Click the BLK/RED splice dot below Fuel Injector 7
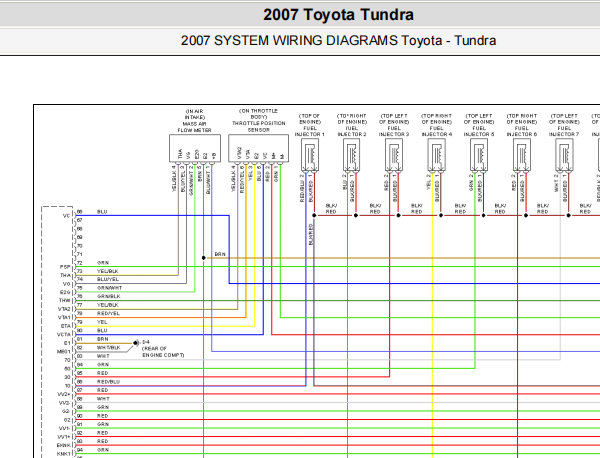 (x=569, y=215)
